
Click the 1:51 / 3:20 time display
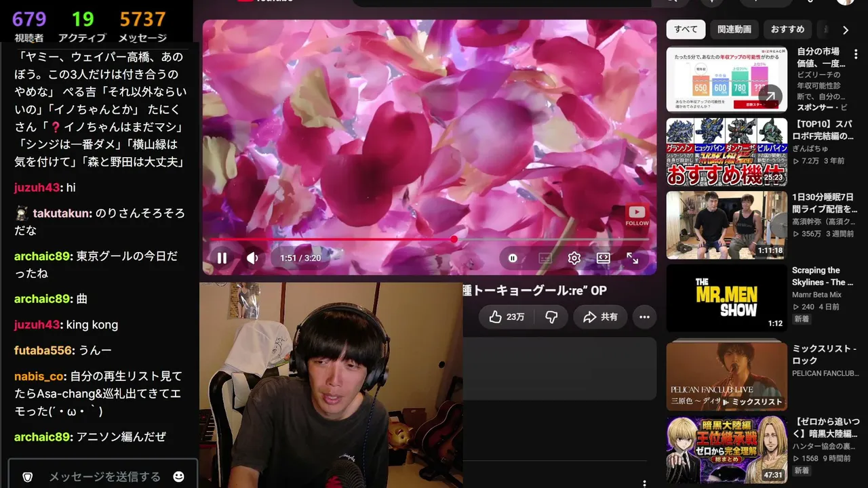point(300,258)
